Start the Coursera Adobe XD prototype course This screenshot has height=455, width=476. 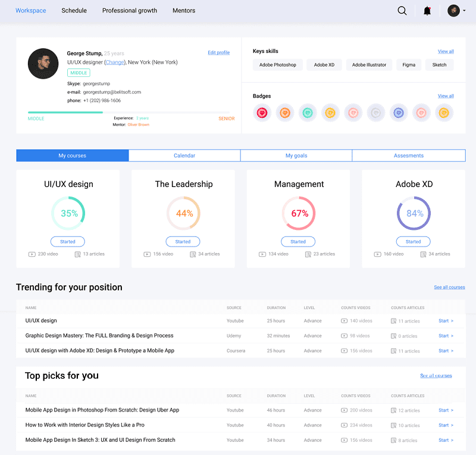tap(446, 350)
